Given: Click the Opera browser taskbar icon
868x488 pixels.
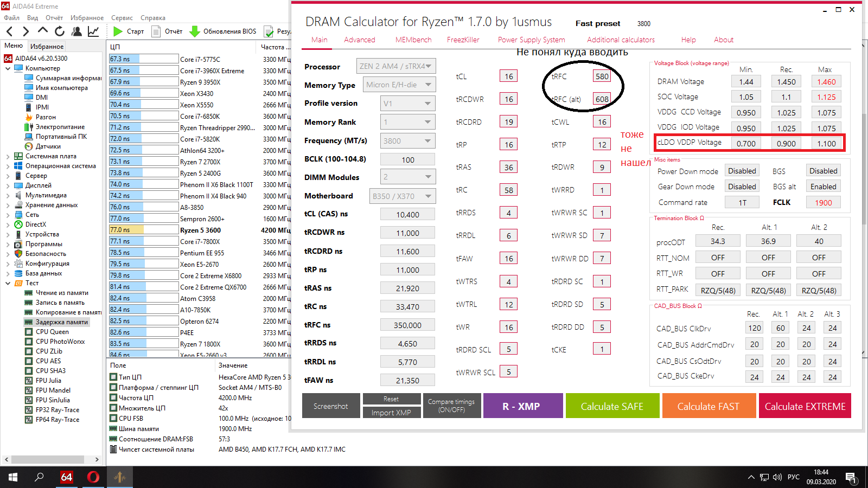Looking at the screenshot, I should [x=93, y=477].
